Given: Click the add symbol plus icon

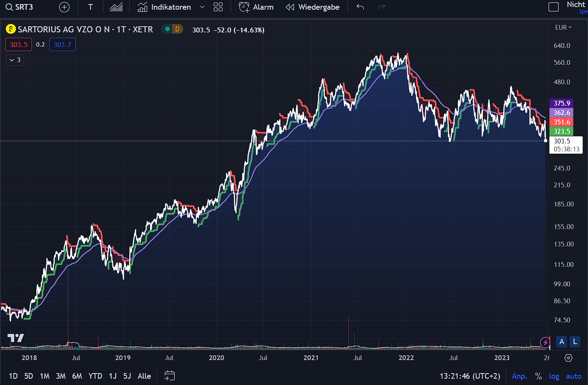Looking at the screenshot, I should click(64, 7).
